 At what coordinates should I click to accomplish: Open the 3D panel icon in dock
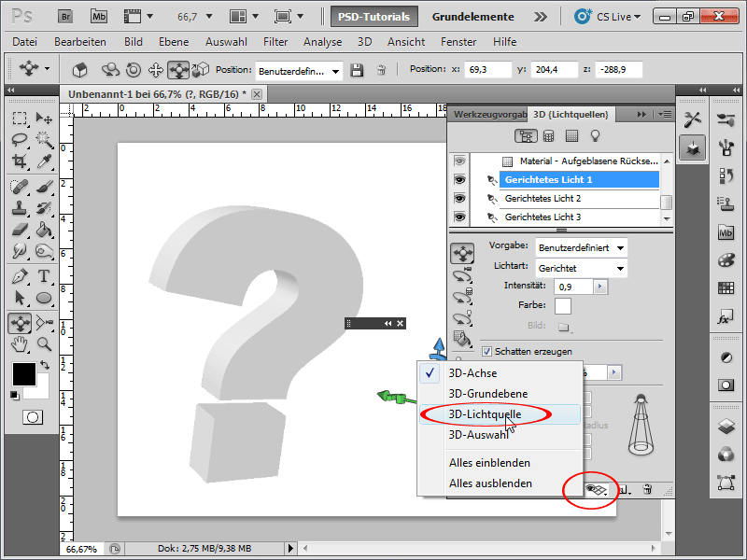point(692,148)
